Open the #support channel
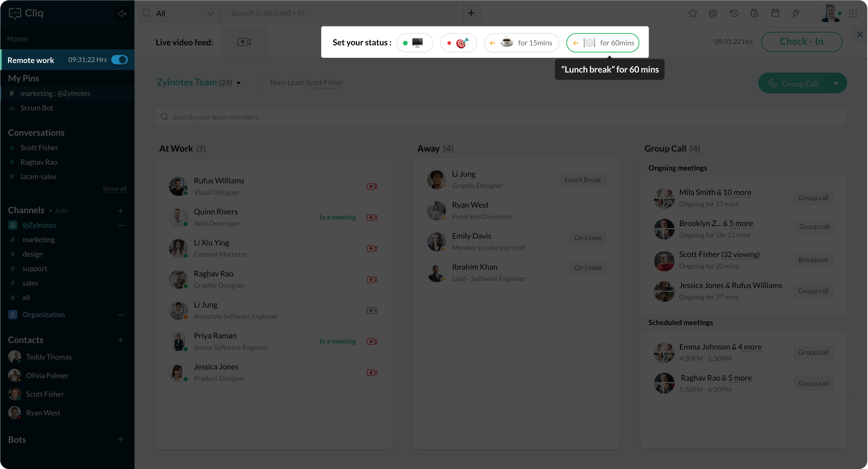The image size is (868, 469). pos(35,269)
